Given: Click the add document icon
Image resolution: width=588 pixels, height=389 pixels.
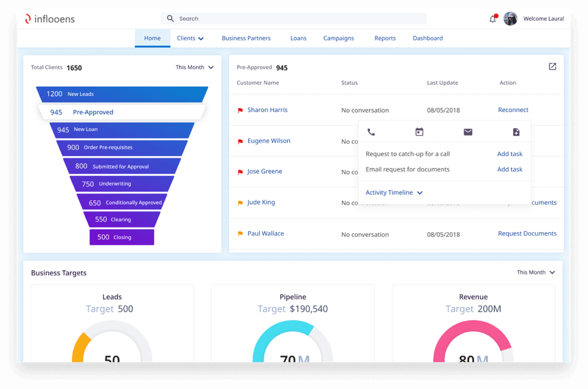Looking at the screenshot, I should point(516,132).
